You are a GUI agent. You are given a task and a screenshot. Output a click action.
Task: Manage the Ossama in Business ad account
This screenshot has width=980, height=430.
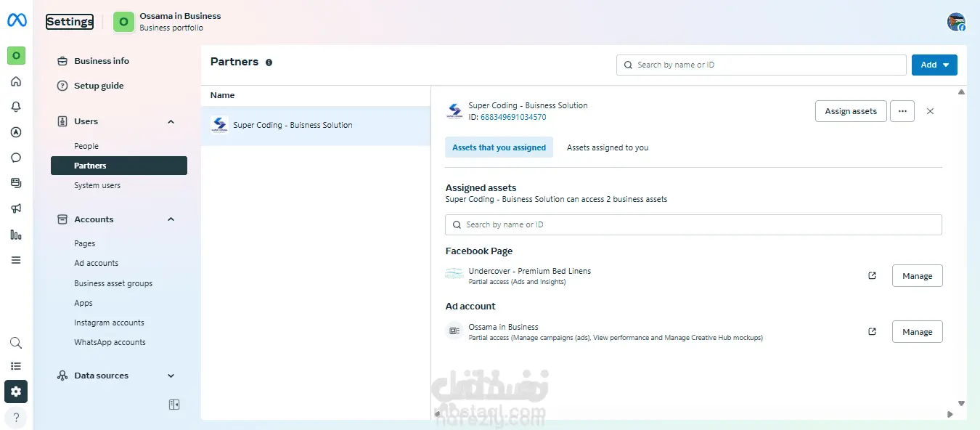click(x=917, y=332)
